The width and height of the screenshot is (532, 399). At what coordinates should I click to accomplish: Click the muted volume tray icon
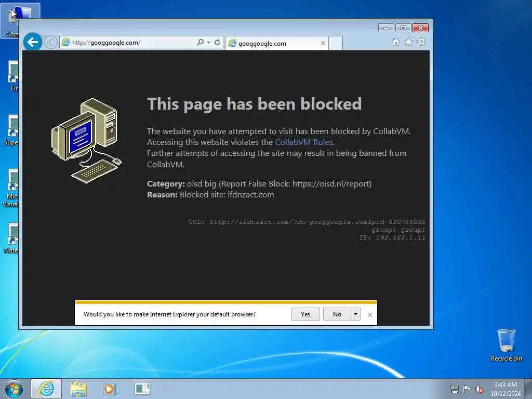(x=480, y=389)
